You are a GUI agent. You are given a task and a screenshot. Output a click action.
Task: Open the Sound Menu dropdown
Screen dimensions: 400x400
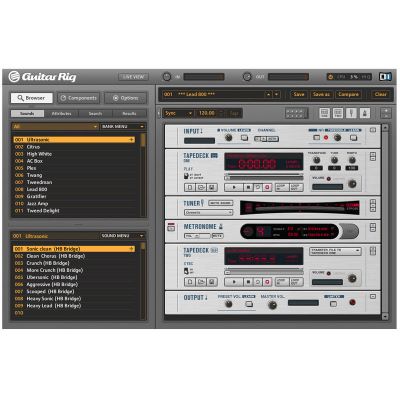tap(123, 236)
